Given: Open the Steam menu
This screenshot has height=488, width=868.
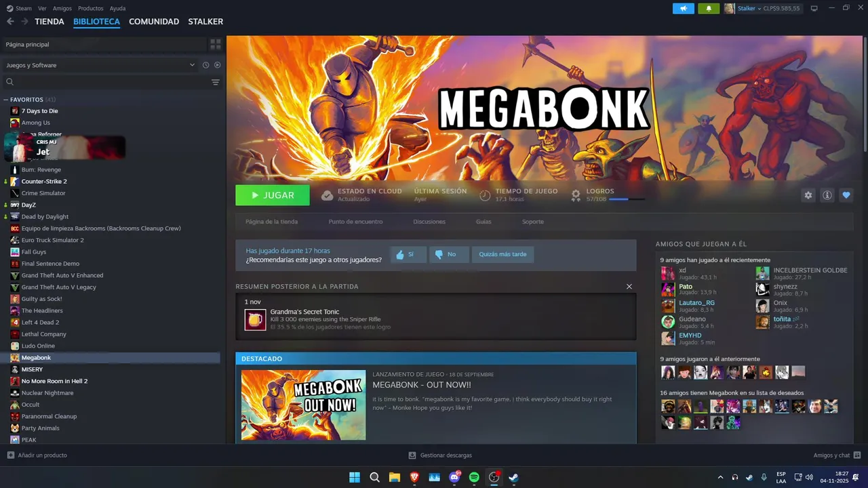Looking at the screenshot, I should pos(20,8).
